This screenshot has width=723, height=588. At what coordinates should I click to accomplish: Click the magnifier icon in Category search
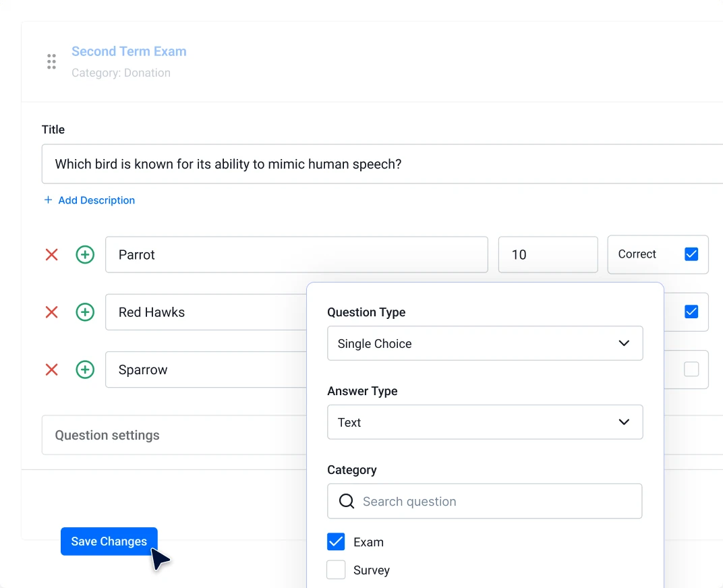[347, 501]
